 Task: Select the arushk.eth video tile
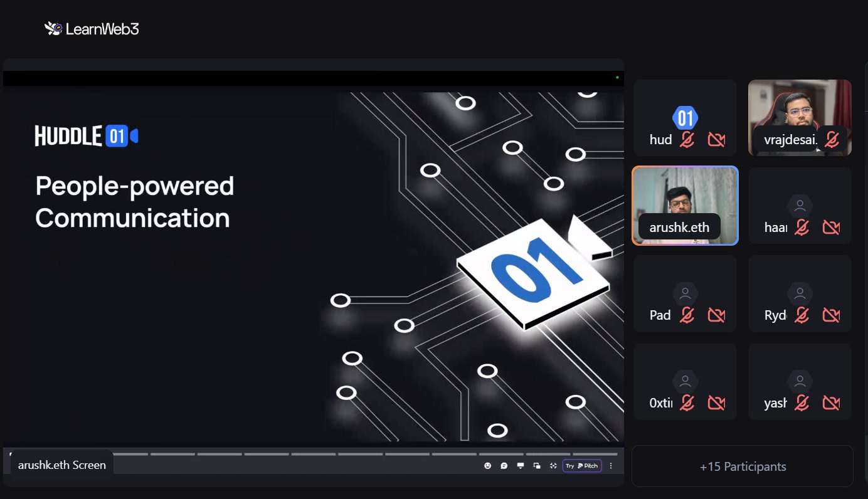coord(685,205)
